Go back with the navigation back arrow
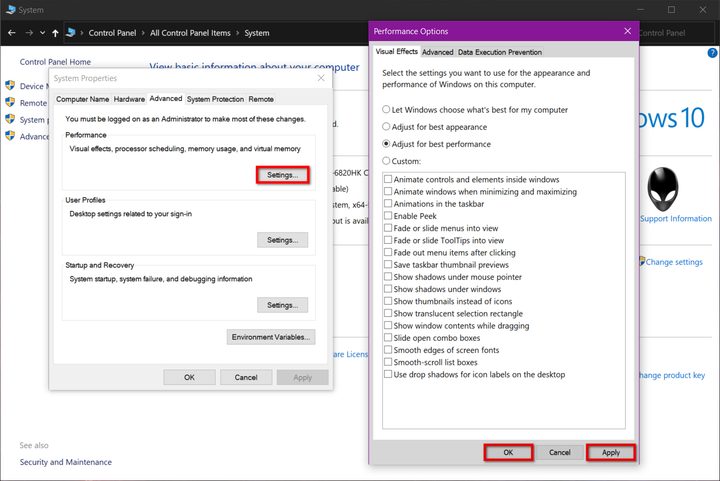 (x=12, y=33)
